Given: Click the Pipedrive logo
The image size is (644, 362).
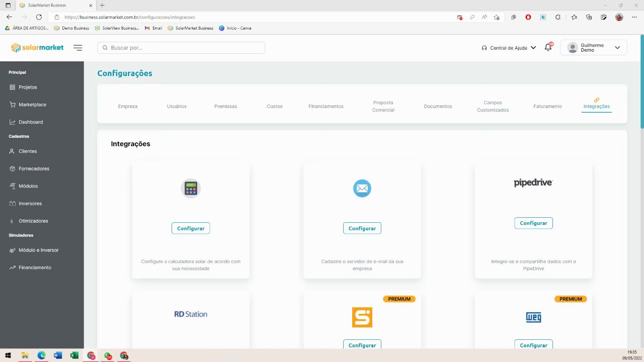Looking at the screenshot, I should [533, 183].
